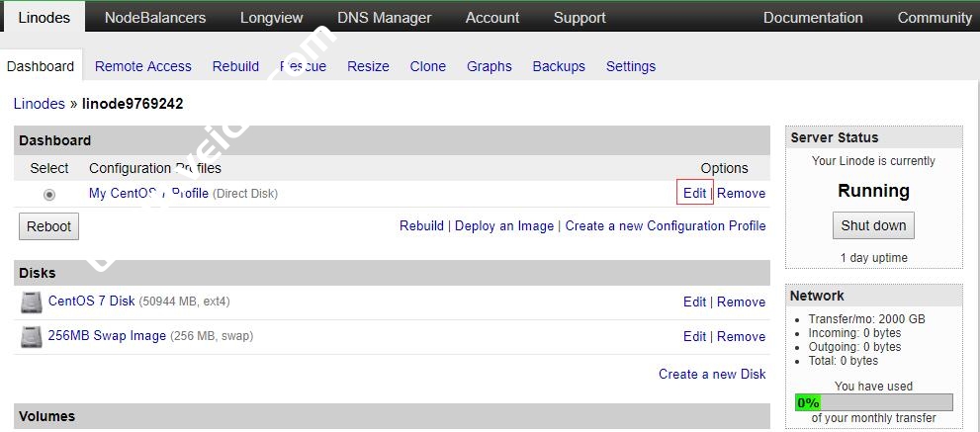Click Create a new Disk link

712,374
